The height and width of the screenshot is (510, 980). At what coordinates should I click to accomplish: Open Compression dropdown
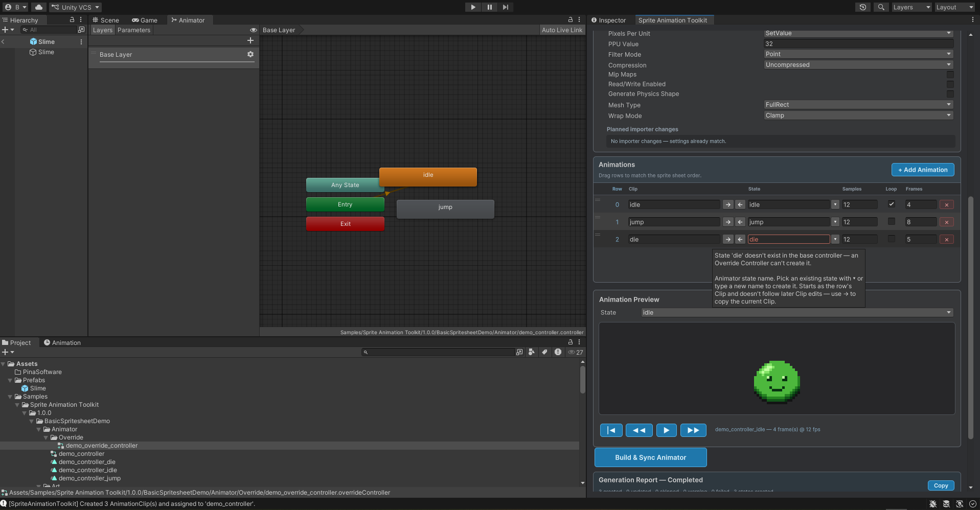[858, 65]
